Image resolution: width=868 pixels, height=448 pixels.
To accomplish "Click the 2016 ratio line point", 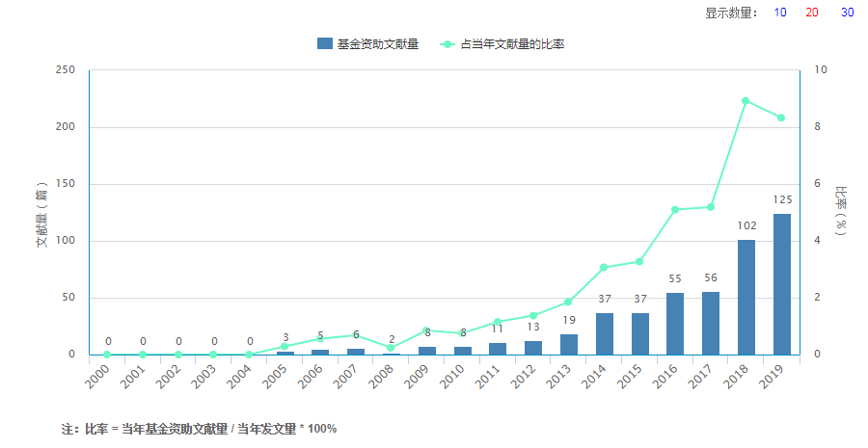I will pos(675,210).
